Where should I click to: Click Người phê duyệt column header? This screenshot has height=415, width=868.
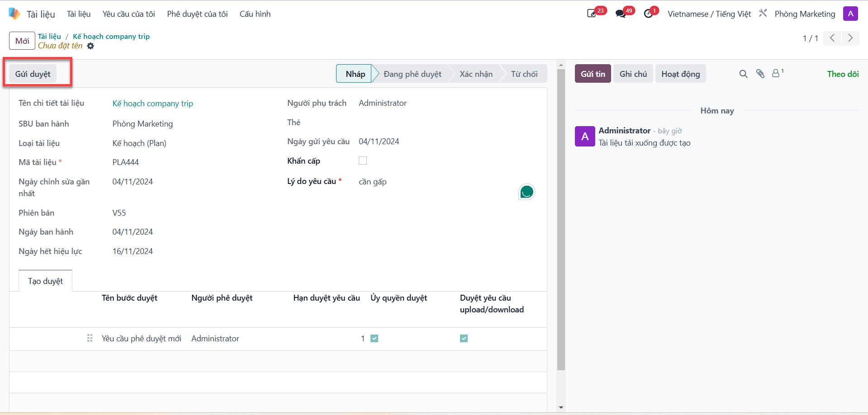coord(222,298)
